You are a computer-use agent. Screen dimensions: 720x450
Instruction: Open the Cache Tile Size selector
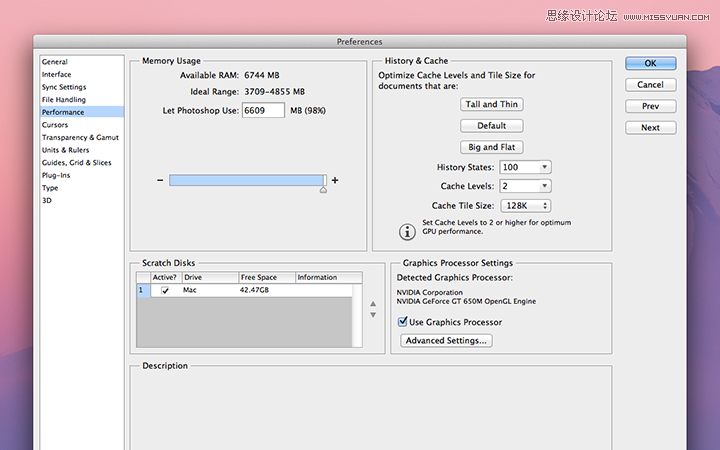(526, 206)
